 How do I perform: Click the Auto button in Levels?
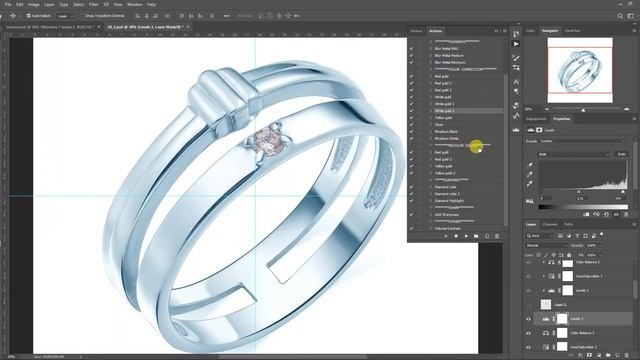click(x=621, y=154)
